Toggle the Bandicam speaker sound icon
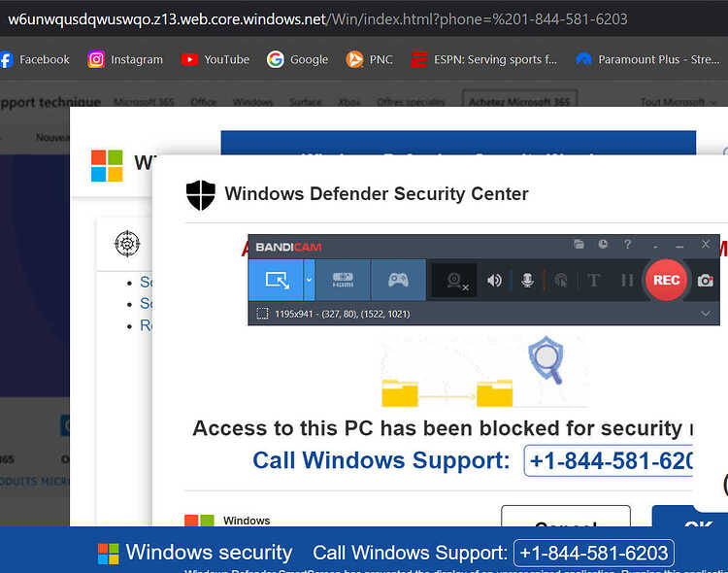This screenshot has height=573, width=728. point(494,281)
